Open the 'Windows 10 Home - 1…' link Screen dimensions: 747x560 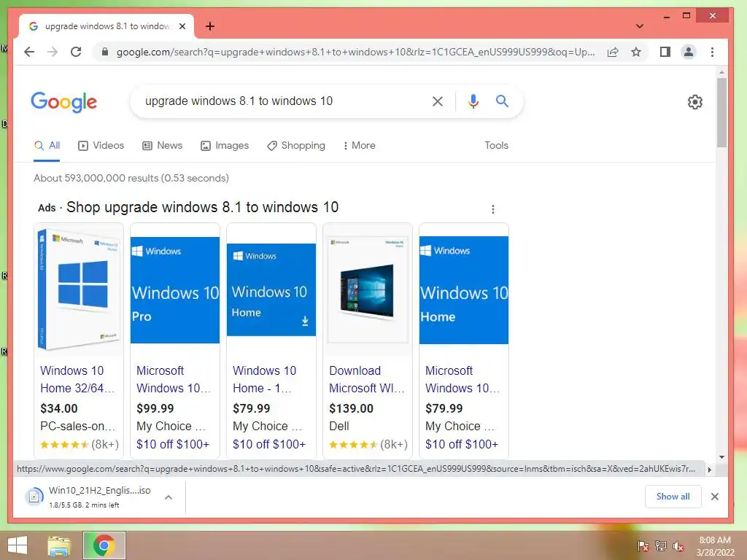pyautogui.click(x=264, y=379)
